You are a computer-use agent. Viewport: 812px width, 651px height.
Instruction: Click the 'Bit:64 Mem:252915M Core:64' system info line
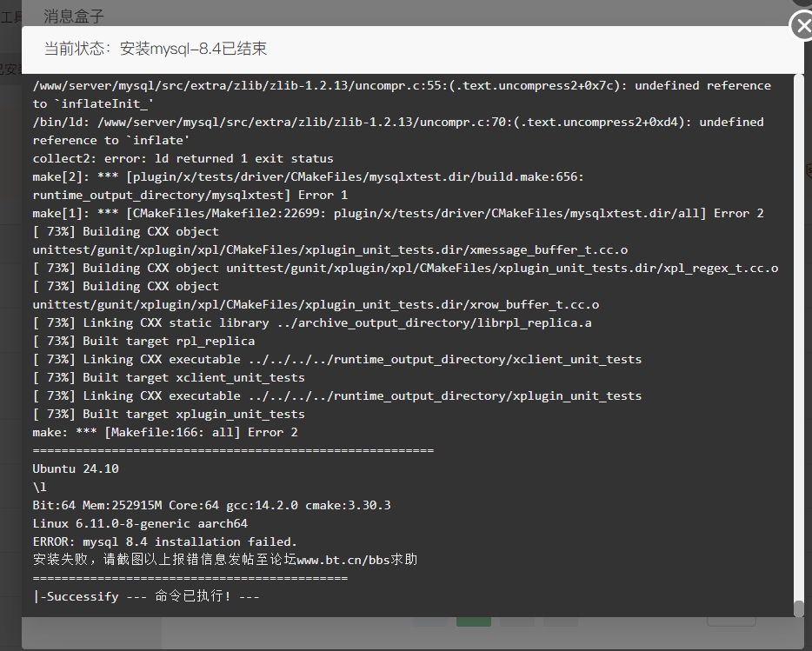(211, 505)
